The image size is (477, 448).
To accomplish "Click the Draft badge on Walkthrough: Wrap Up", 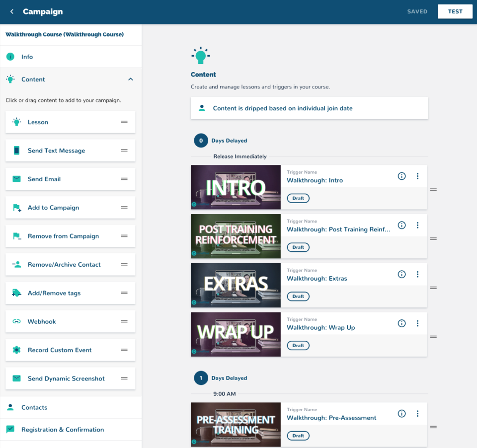I will [x=298, y=346].
